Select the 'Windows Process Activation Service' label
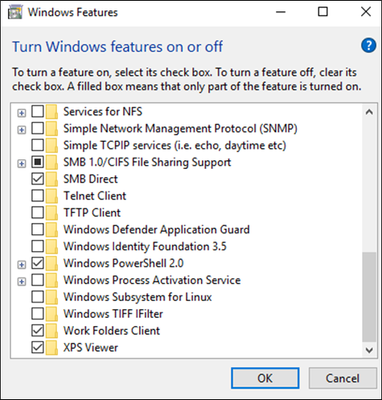382x400 pixels. pyautogui.click(x=152, y=280)
